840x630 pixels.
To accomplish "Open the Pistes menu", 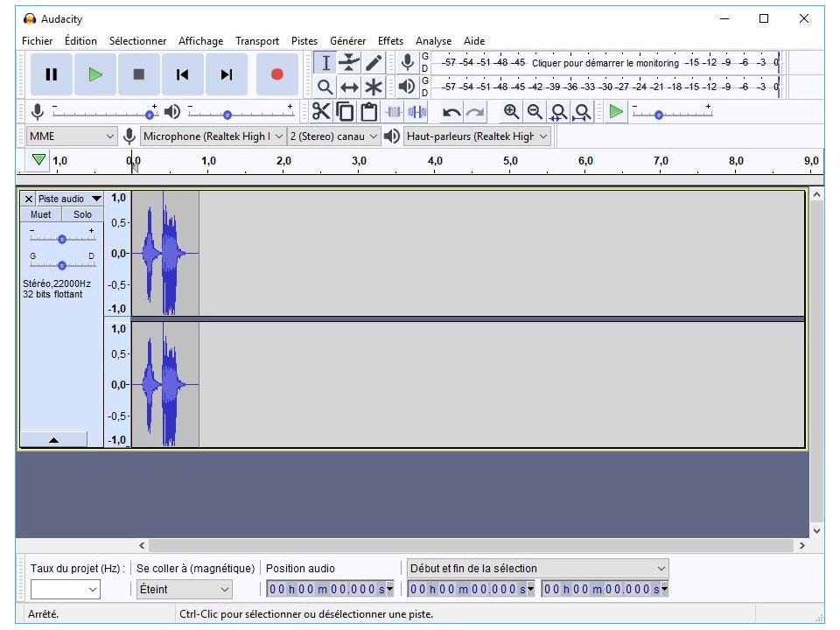I will [x=304, y=41].
